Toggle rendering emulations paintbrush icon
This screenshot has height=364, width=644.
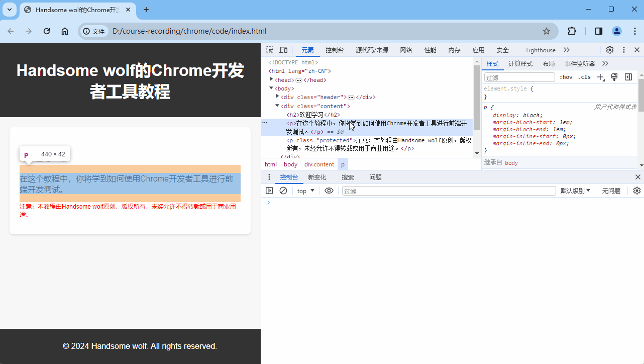pos(614,77)
